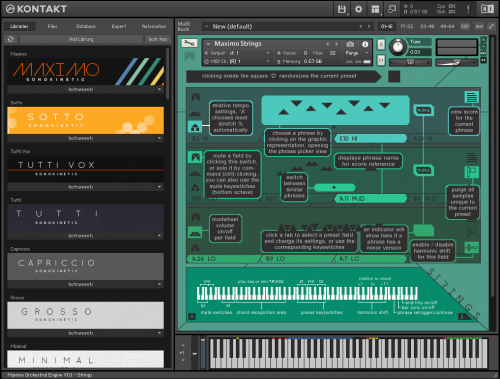The image size is (500, 379).
Task: Toggle the bottom field house icon
Action: pos(195,247)
